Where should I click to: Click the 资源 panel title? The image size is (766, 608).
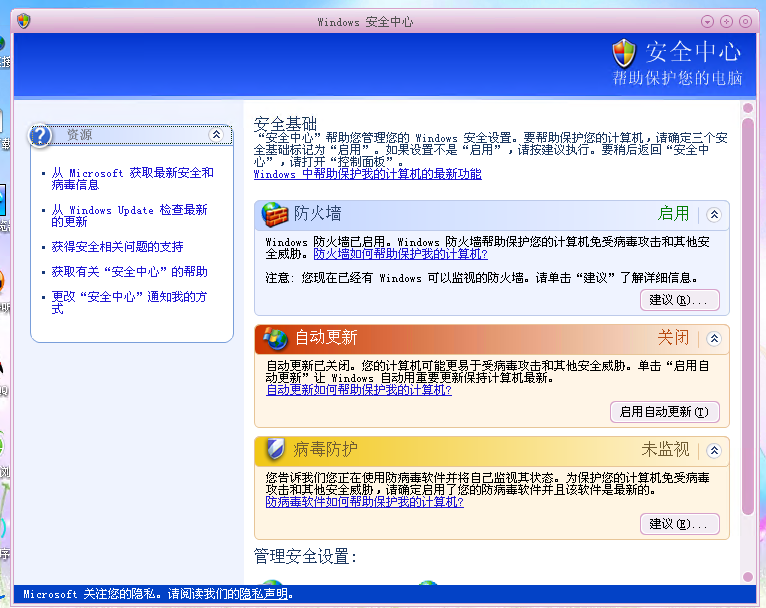click(79, 135)
